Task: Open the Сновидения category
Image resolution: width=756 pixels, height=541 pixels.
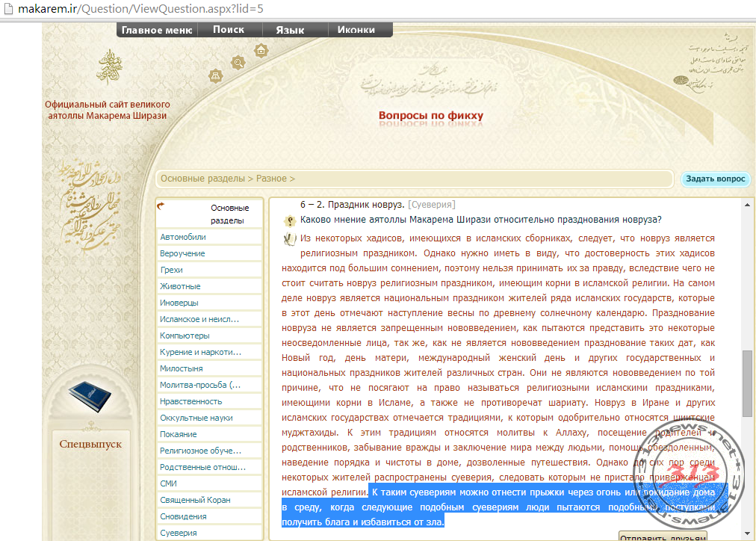Action: coord(210,516)
